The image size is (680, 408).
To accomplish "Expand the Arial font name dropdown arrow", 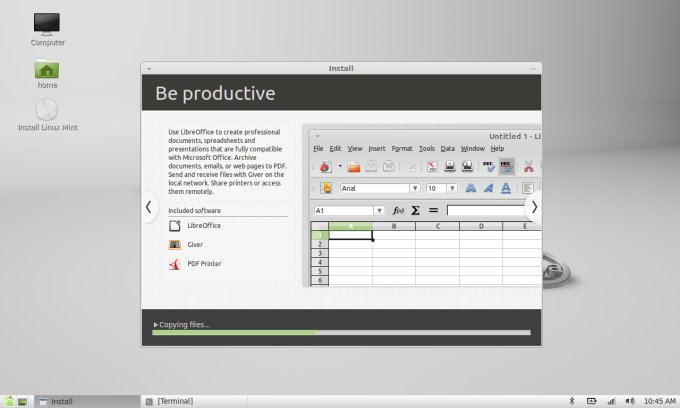I will pyautogui.click(x=415, y=188).
